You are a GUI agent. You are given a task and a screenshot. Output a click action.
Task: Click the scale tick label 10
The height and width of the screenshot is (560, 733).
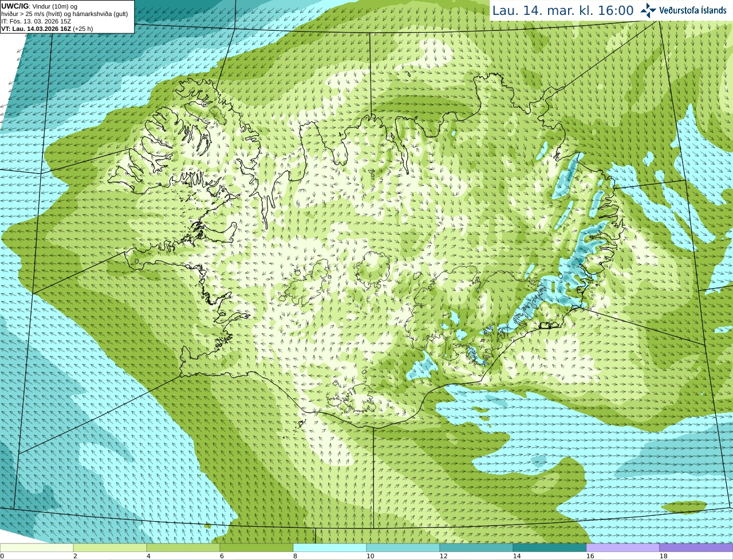point(370,556)
